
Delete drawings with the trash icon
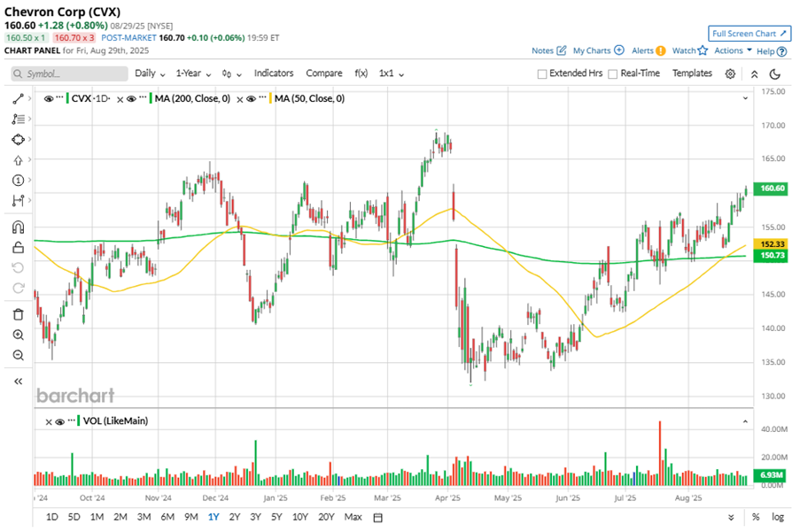18,314
